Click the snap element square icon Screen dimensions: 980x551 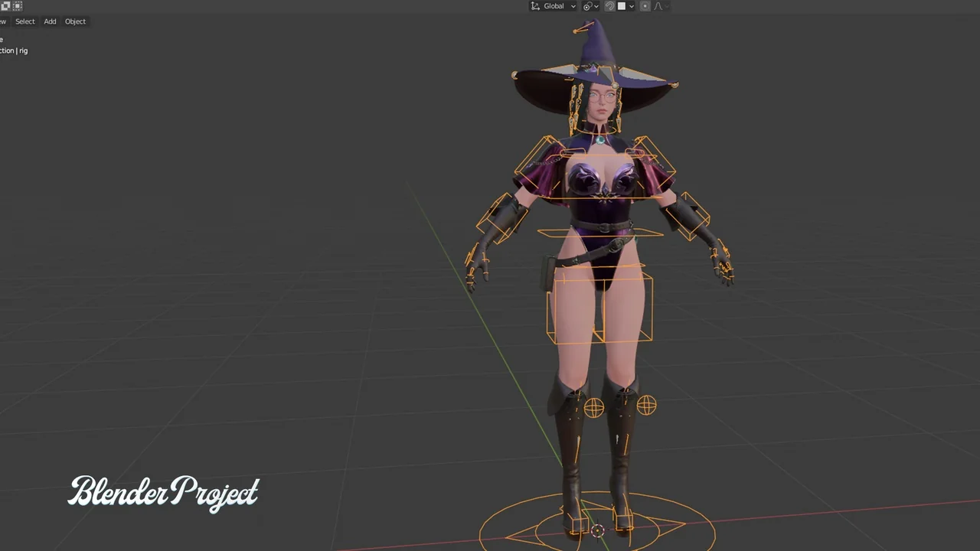pyautogui.click(x=622, y=6)
